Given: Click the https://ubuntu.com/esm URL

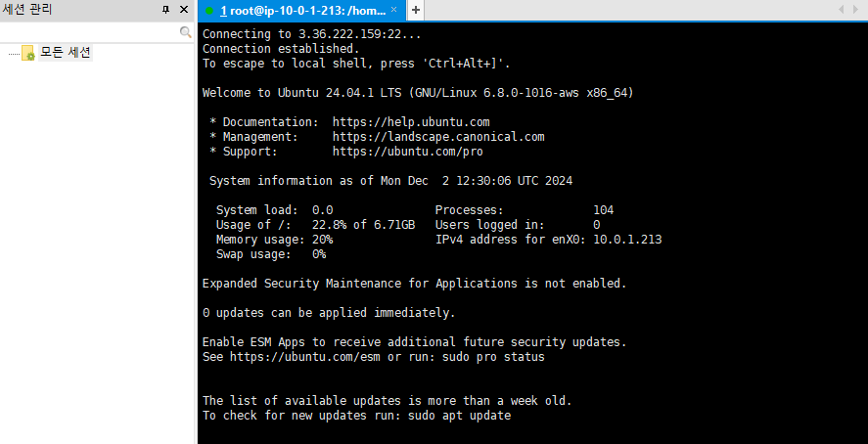Looking at the screenshot, I should [305, 357].
